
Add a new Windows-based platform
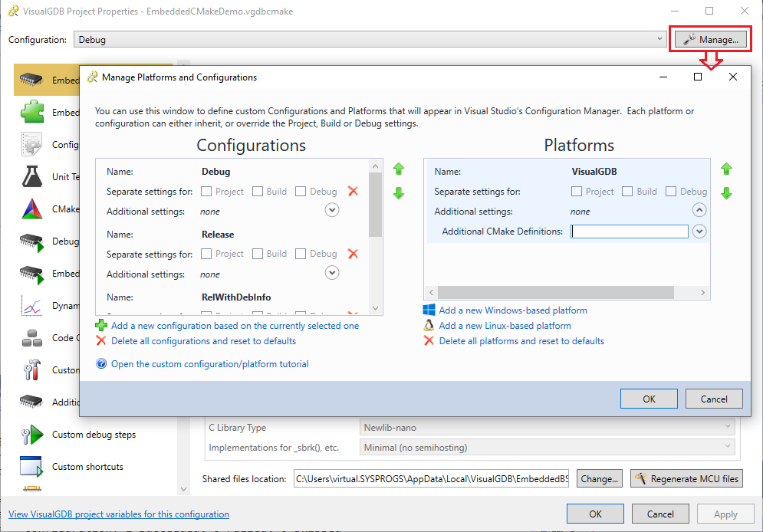[x=513, y=310]
